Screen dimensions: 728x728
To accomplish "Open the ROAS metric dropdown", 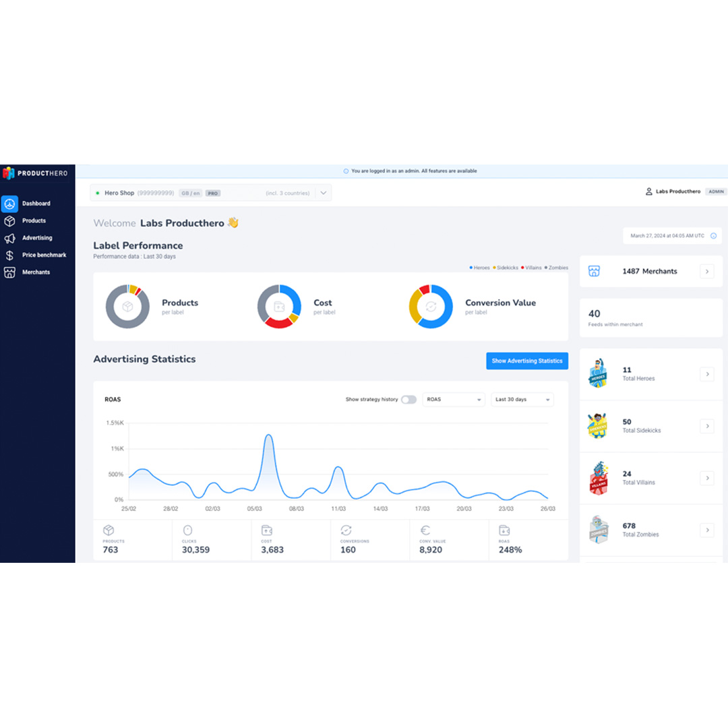I will point(454,400).
